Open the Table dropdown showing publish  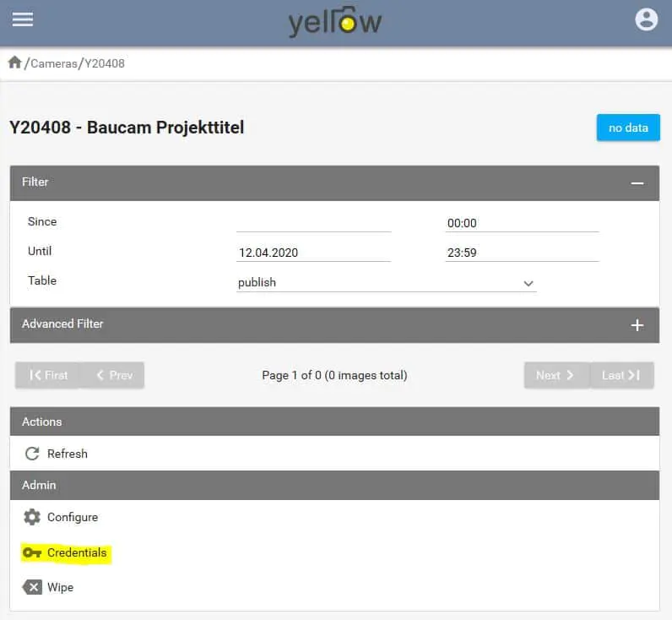386,283
